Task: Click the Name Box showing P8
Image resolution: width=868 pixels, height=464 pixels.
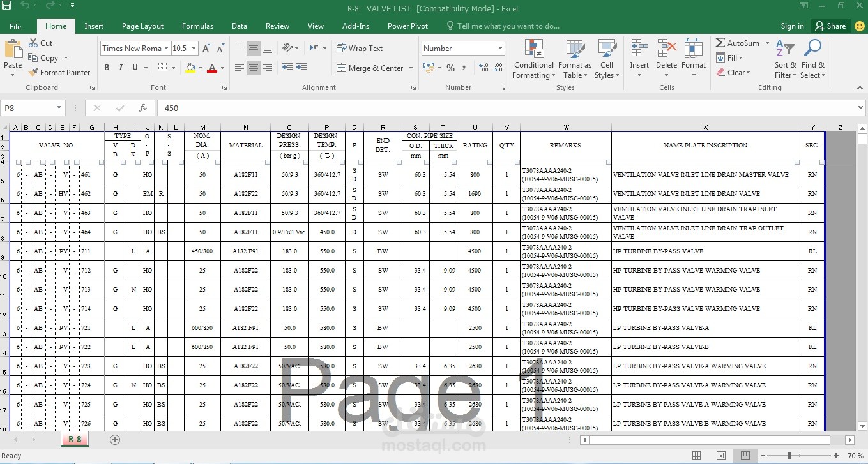Action: pos(33,108)
